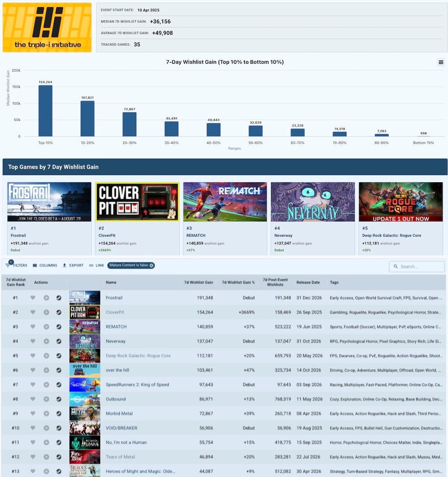448x477 pixels.
Task: Open the CloverPit link in table
Action: (x=115, y=312)
